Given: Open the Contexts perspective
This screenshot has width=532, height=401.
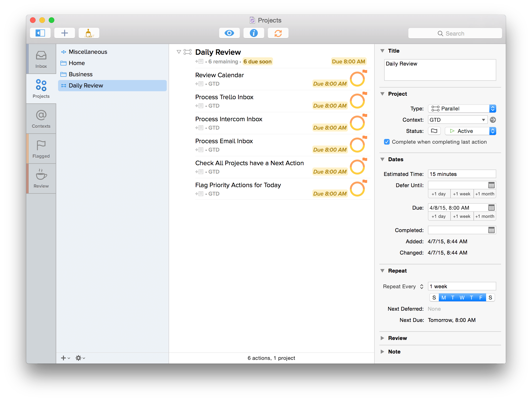Looking at the screenshot, I should (x=41, y=119).
